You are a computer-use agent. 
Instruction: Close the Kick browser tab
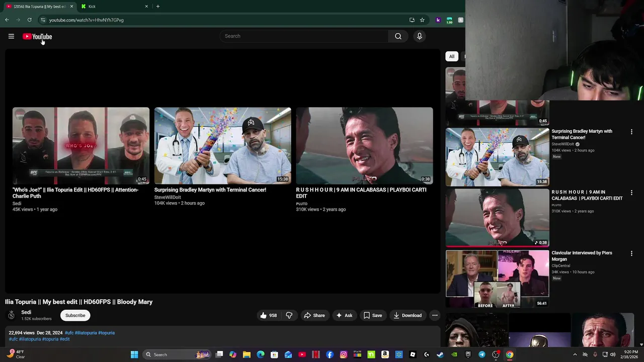146,7
